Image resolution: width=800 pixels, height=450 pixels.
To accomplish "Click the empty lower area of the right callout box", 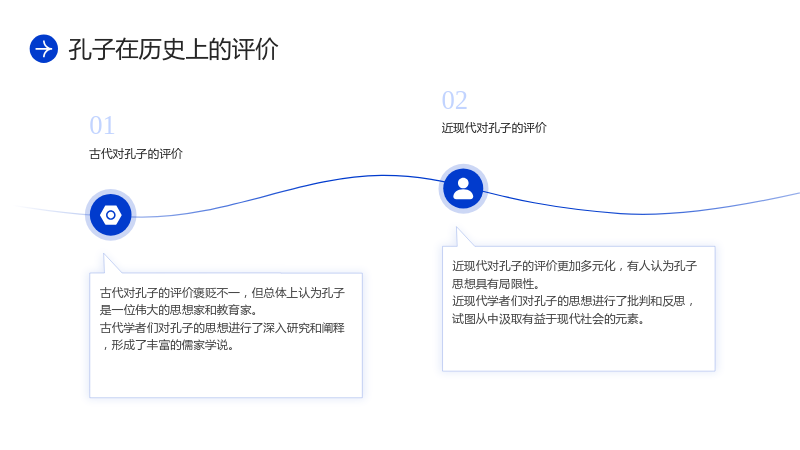I will [x=579, y=349].
